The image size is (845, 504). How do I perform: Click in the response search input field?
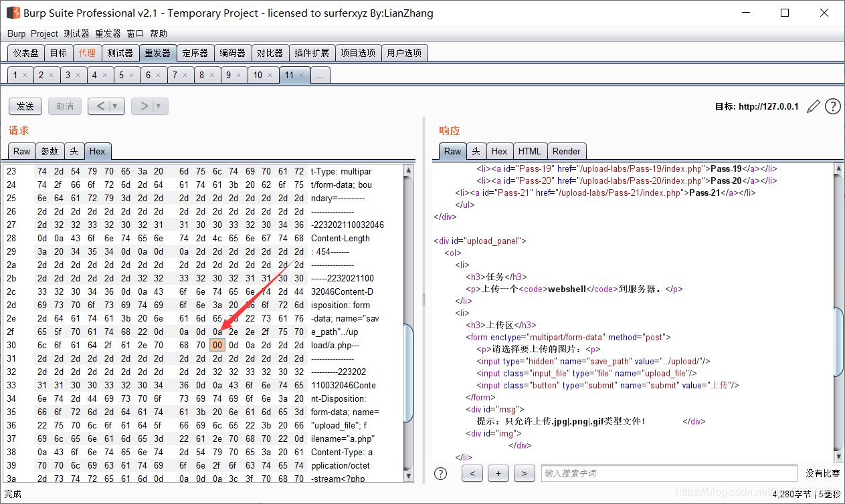tap(669, 473)
